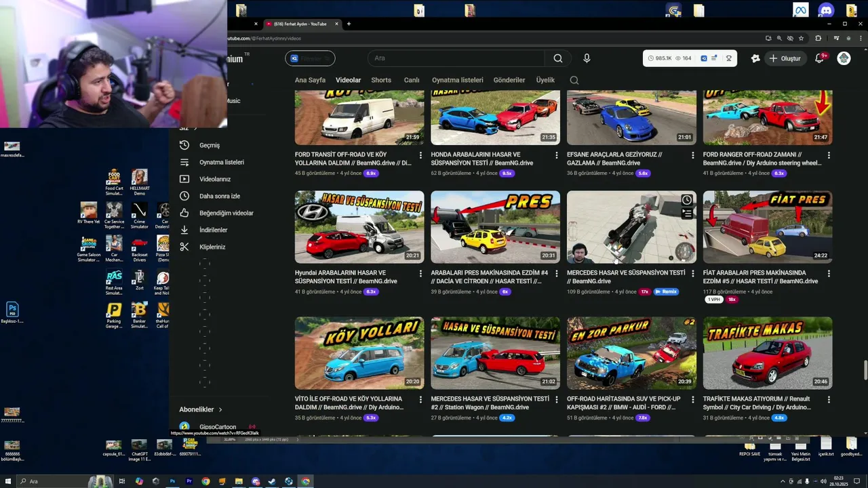Switch to Ana Sayfa tab

(310, 80)
